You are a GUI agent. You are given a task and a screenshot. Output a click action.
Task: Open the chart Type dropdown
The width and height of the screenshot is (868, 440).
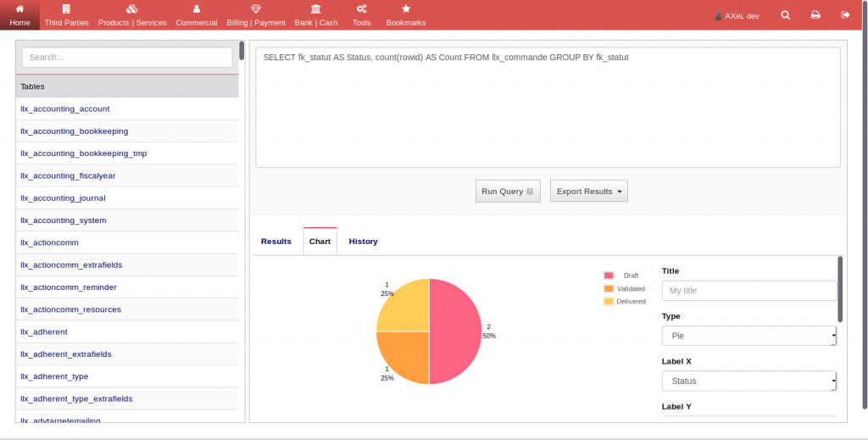pos(748,336)
